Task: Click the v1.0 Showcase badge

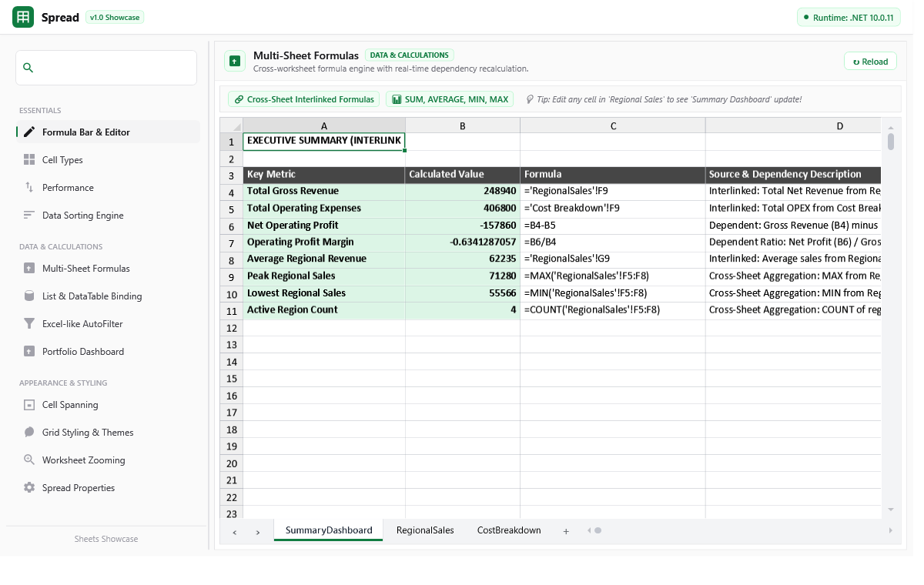Action: 115,17
